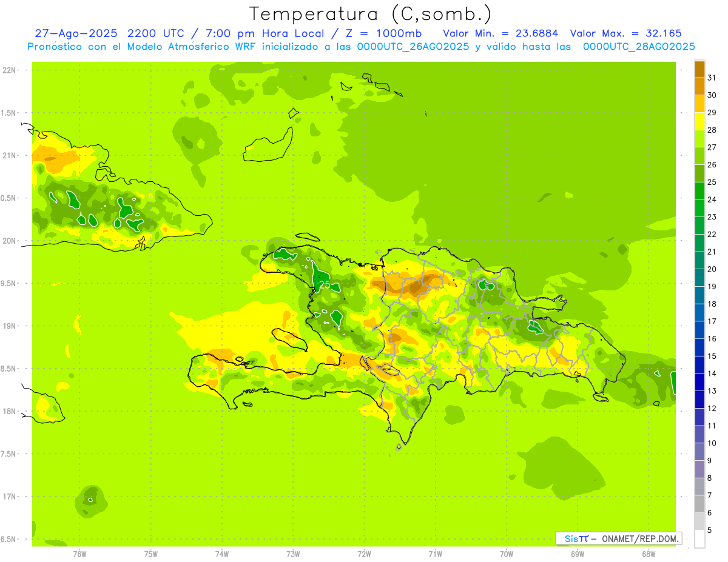
Task: Click the '21N' latitude label
Action: pyautogui.click(x=8, y=155)
